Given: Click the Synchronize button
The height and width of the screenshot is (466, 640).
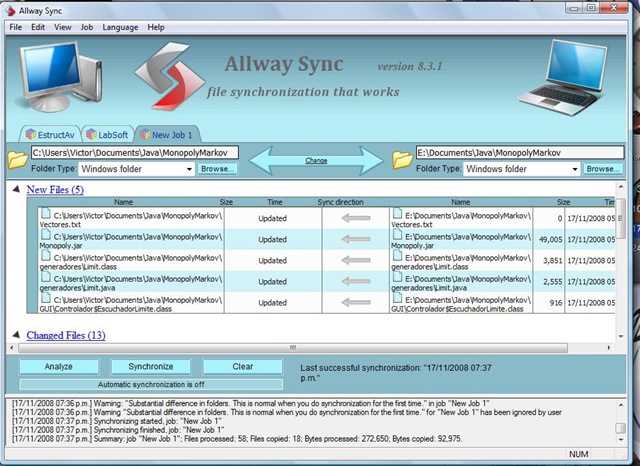Looking at the screenshot, I should [151, 366].
